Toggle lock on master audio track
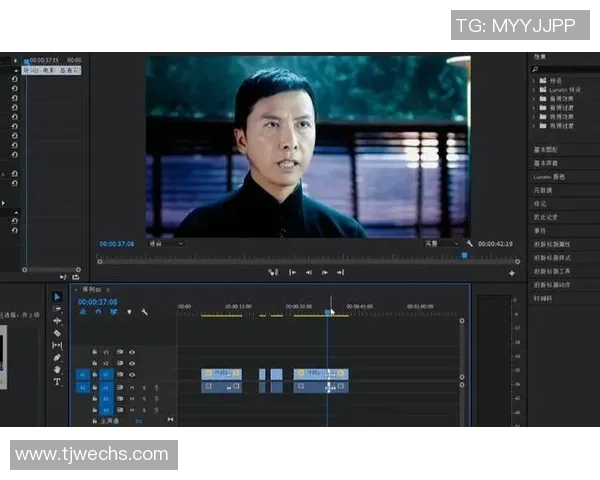The image size is (600, 480). pyautogui.click(x=95, y=421)
